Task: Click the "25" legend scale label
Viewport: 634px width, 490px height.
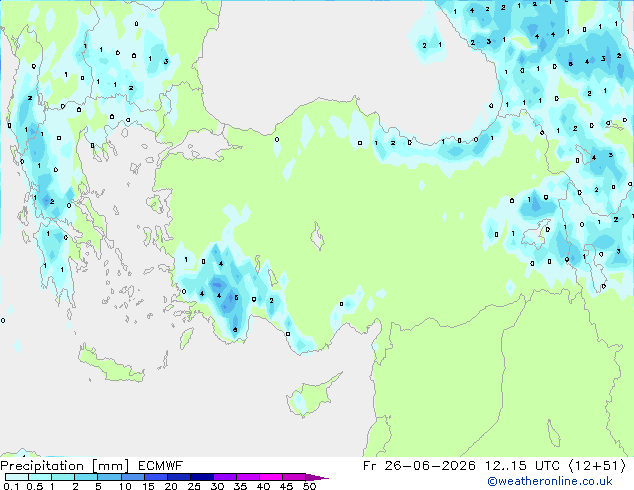Action: (194, 486)
